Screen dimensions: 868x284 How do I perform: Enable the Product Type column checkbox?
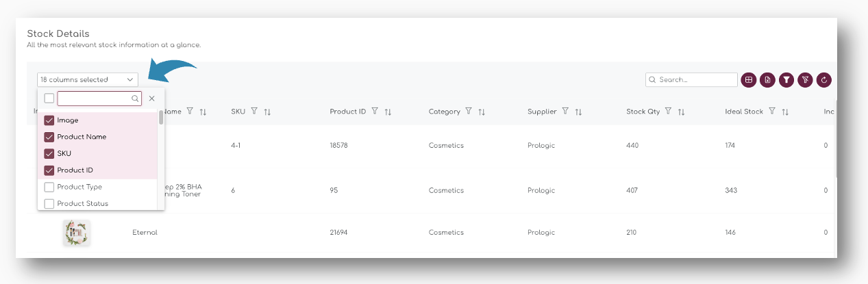pos(49,187)
